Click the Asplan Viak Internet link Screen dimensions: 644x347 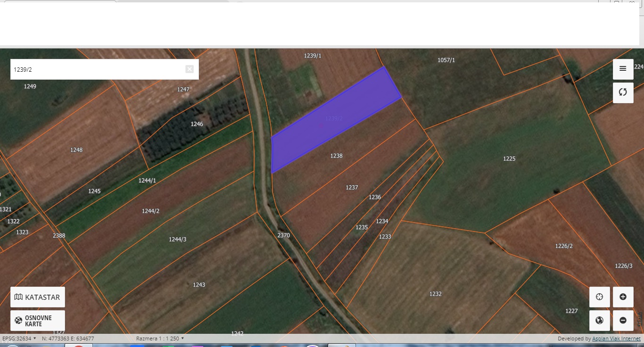pyautogui.click(x=616, y=339)
